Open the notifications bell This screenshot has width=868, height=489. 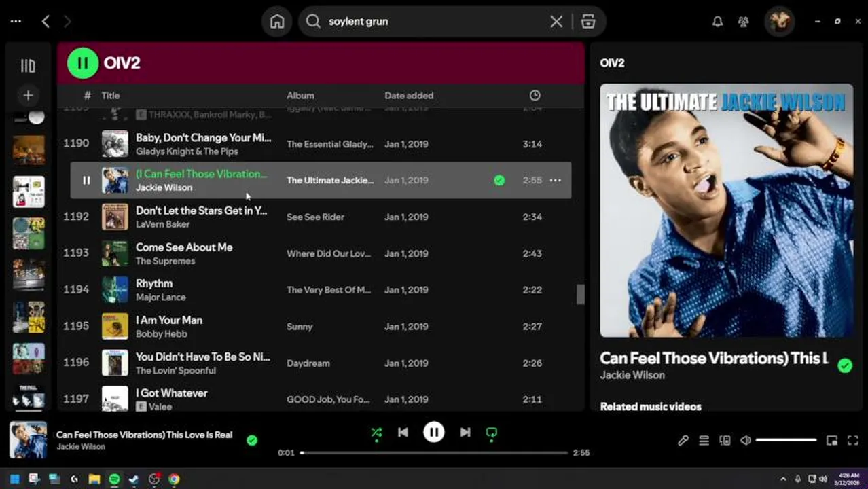tap(717, 22)
